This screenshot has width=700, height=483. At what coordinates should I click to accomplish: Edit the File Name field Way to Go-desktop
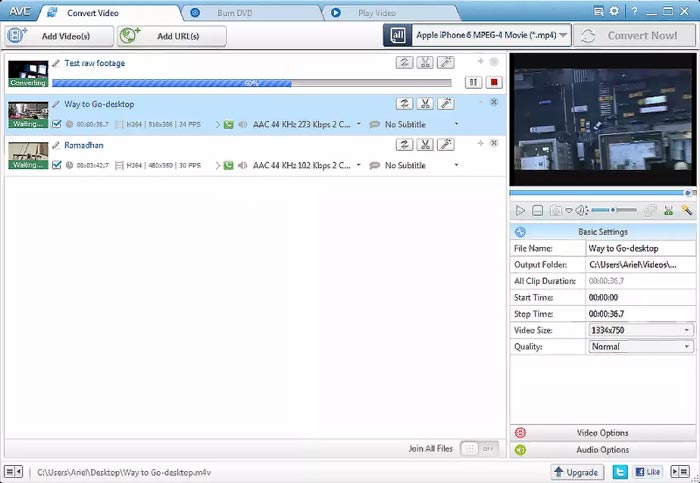click(x=641, y=248)
